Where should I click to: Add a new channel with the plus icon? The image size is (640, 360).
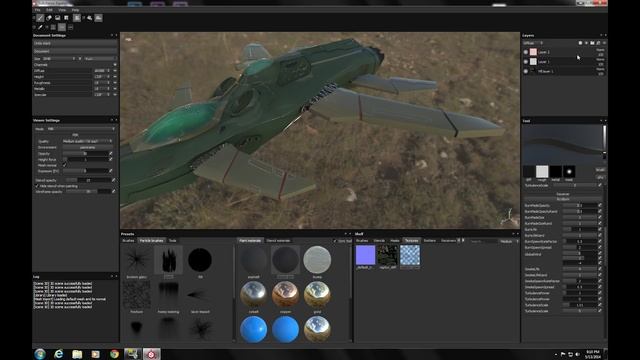[115, 64]
